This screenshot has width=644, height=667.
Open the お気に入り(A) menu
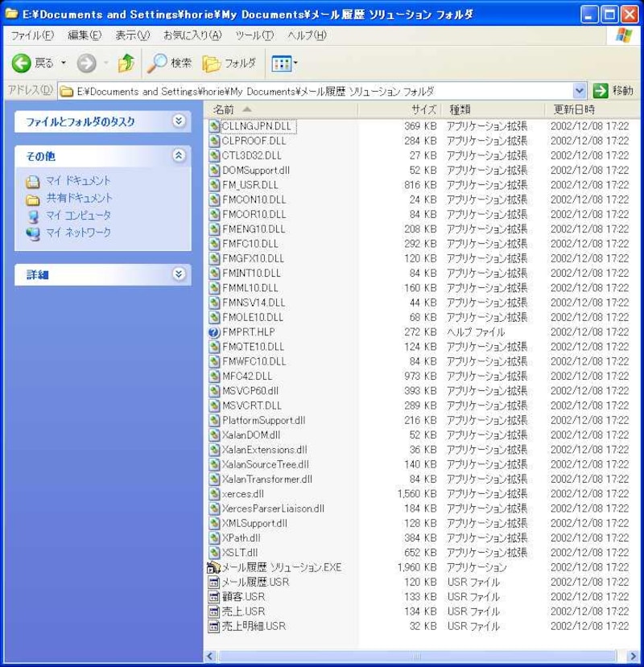[192, 35]
